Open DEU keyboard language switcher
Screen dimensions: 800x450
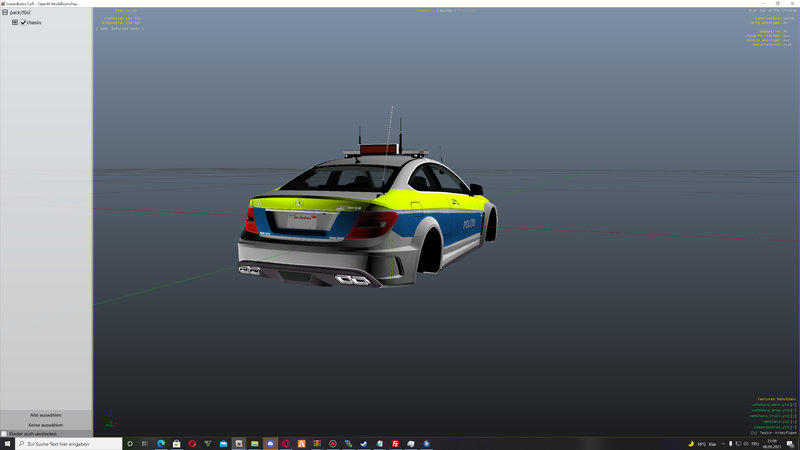tap(755, 444)
